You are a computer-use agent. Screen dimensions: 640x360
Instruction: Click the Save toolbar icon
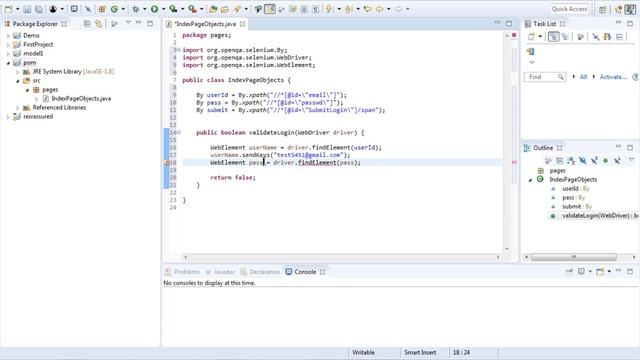click(27, 9)
